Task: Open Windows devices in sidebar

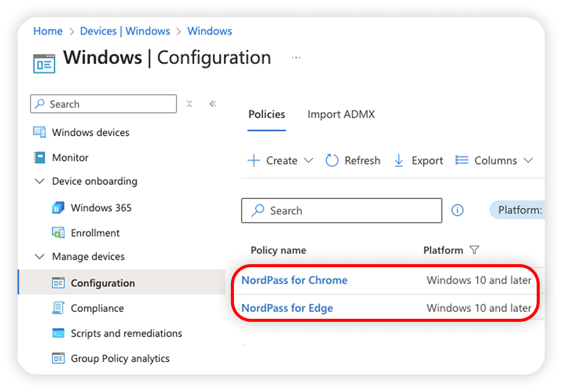Action: (x=90, y=132)
